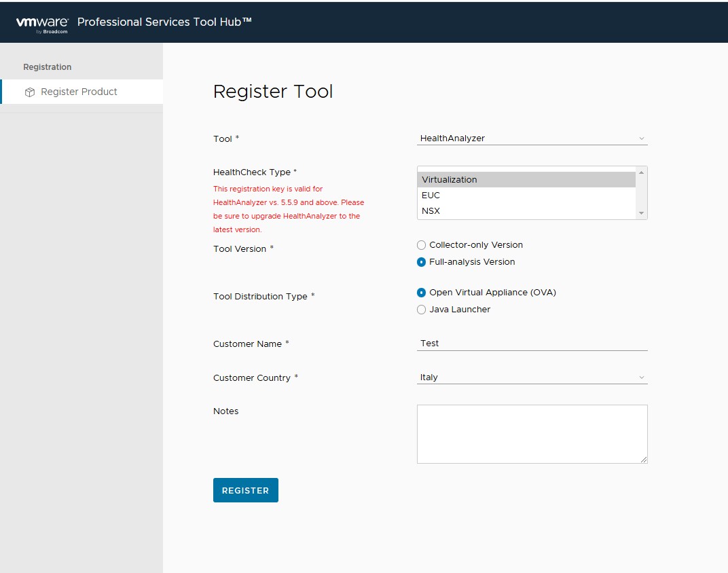Click the red HealthAnalyzer version warning text
Viewport: 728px width, 573px height.
[289, 209]
